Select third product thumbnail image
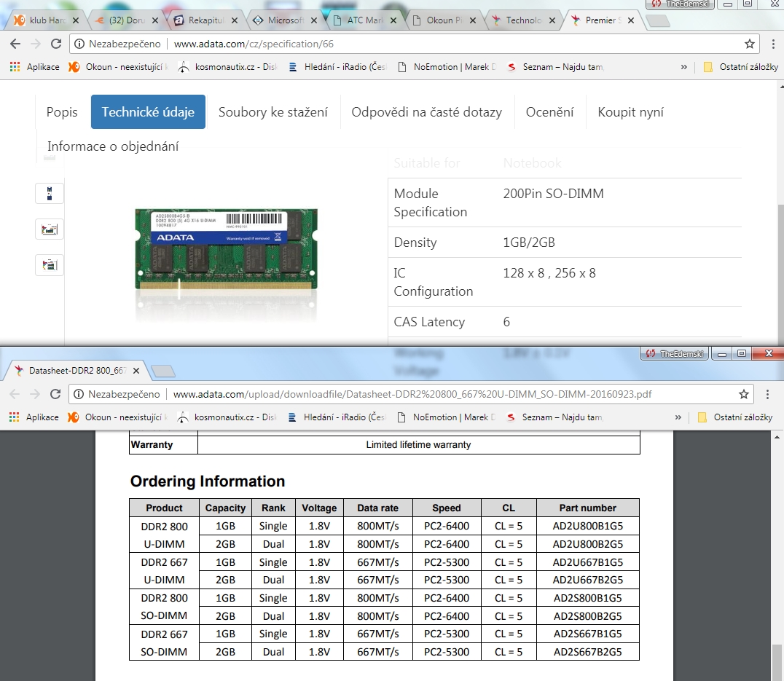784x681 pixels. pyautogui.click(x=50, y=265)
